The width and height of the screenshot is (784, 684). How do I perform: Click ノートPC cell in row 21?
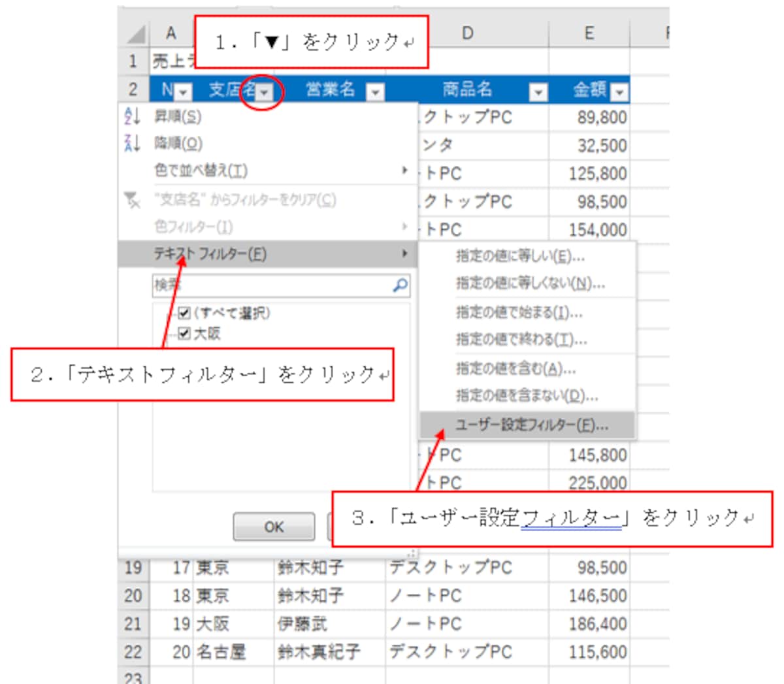coord(467,623)
